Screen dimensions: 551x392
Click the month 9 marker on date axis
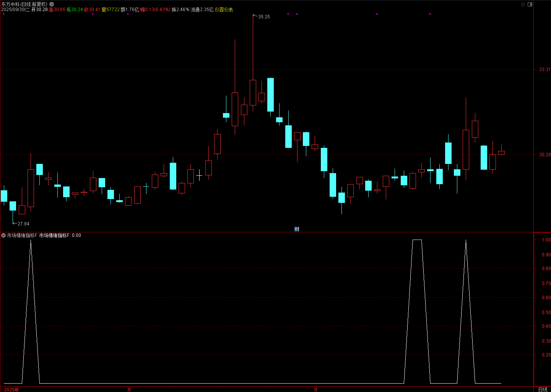click(316, 389)
